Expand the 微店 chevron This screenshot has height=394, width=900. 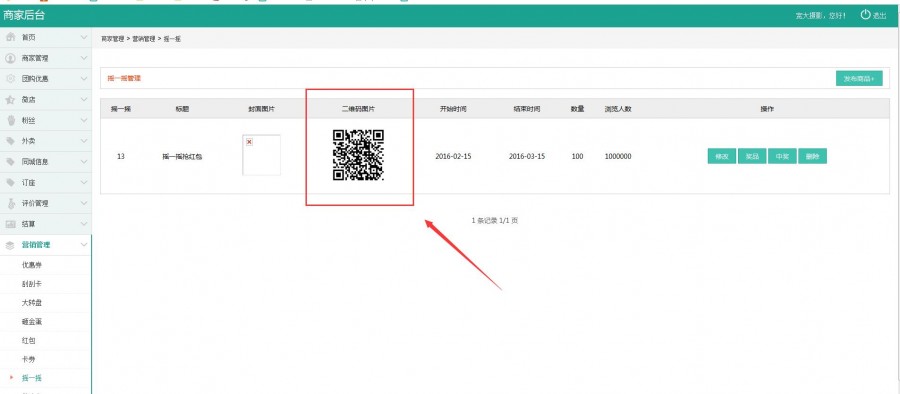click(84, 99)
